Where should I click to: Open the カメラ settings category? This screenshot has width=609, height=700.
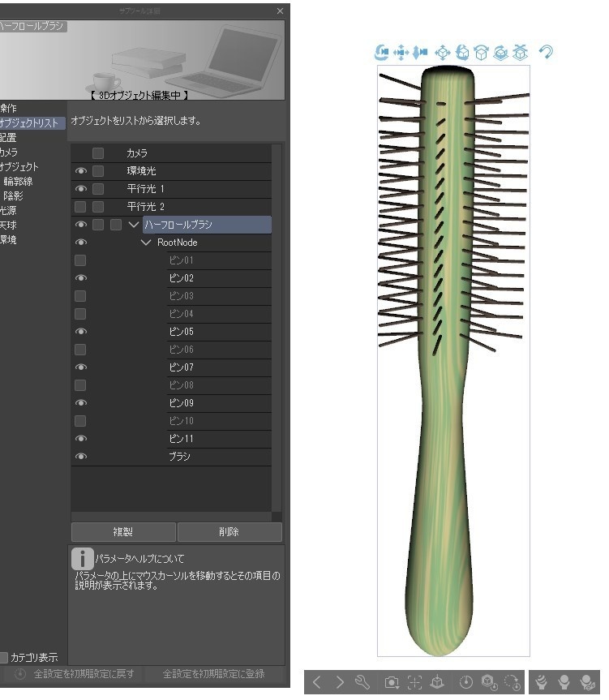coord(10,152)
